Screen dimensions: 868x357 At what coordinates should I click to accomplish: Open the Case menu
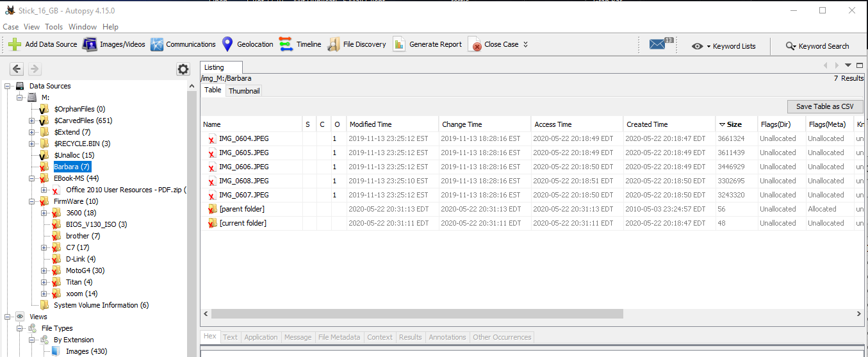(11, 27)
